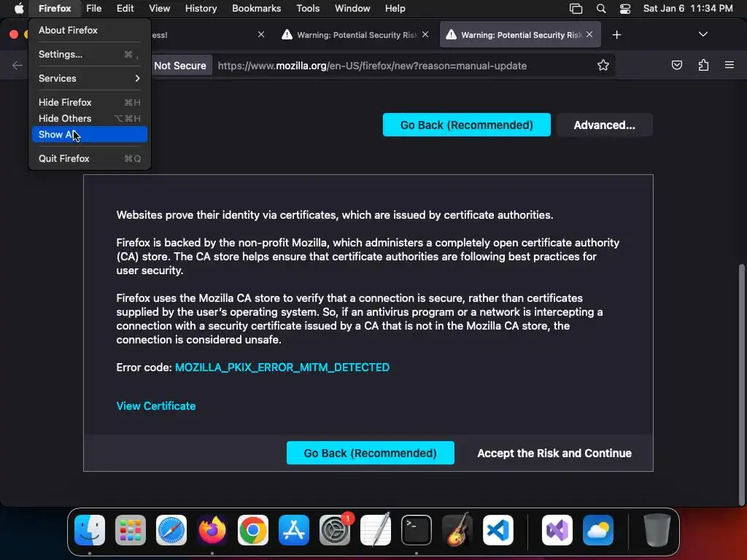Open Visual Studio from the dock

(x=557, y=530)
